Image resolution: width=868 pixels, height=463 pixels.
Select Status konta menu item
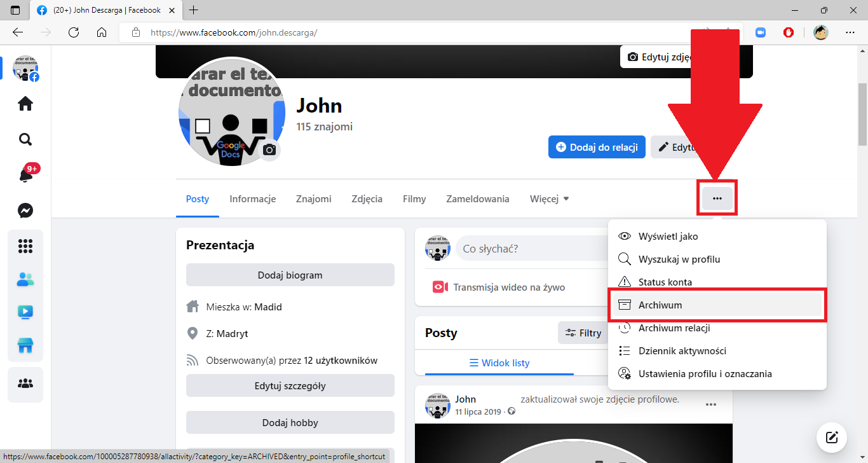pyautogui.click(x=717, y=282)
